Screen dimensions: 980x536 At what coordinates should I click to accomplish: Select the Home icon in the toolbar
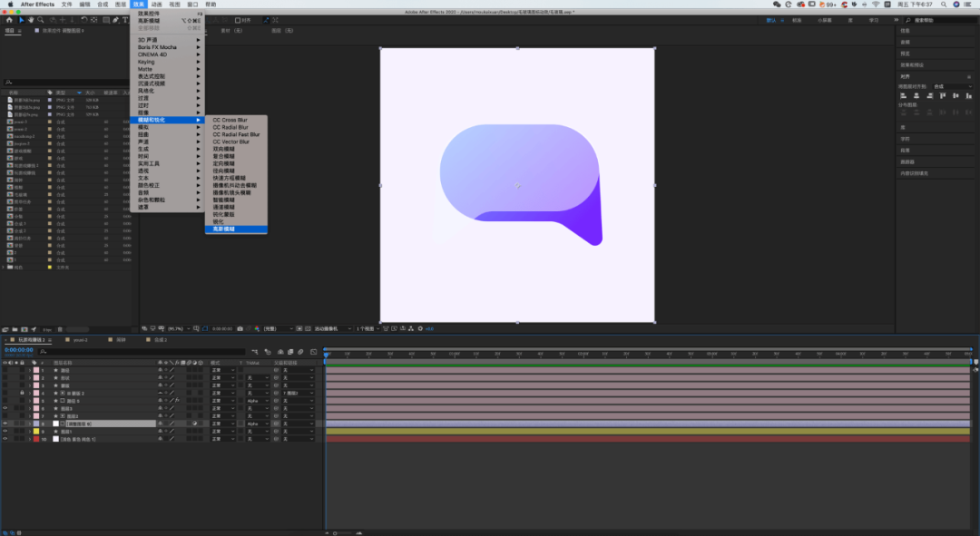(x=9, y=20)
